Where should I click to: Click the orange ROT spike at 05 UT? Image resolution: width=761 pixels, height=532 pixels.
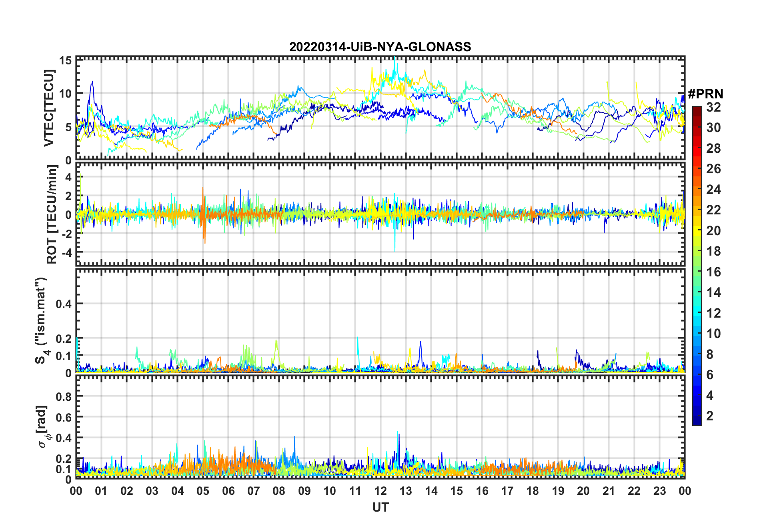click(204, 215)
